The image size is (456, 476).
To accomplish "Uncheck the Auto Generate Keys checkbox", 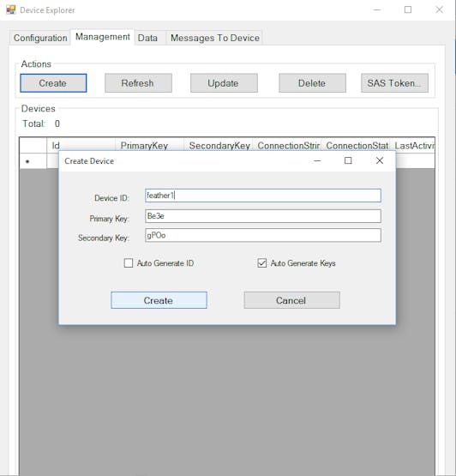I will 261,263.
